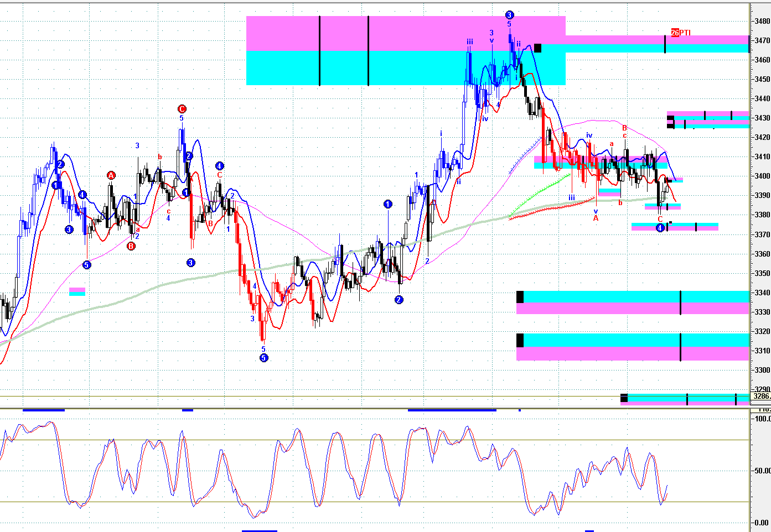Select black square on the 3470 cyan band

click(537, 48)
